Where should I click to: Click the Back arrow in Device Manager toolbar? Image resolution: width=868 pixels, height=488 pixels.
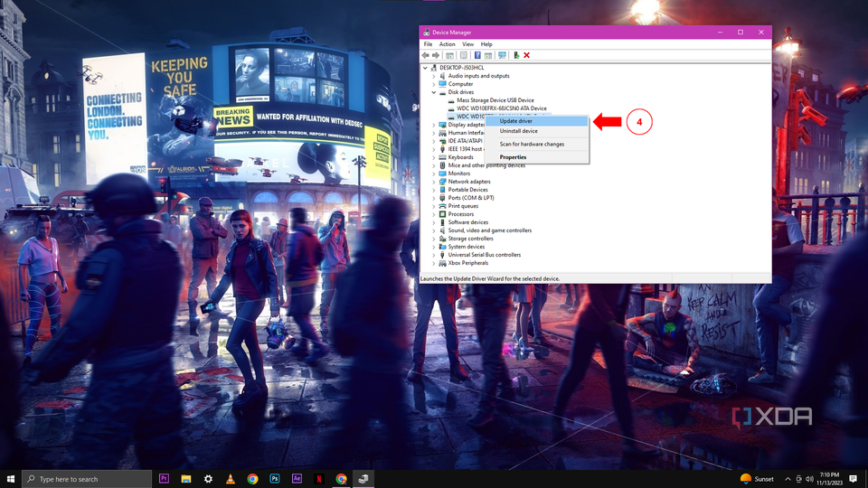tap(425, 55)
